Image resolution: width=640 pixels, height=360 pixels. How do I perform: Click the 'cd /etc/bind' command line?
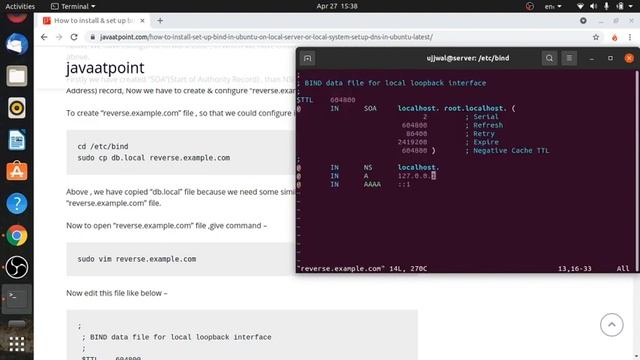[x=103, y=146]
